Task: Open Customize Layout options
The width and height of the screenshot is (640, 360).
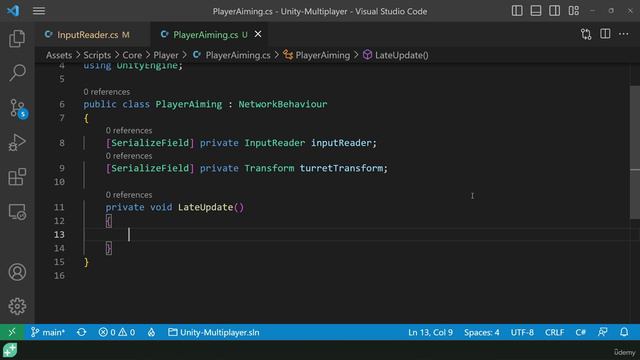Action: pos(573,11)
